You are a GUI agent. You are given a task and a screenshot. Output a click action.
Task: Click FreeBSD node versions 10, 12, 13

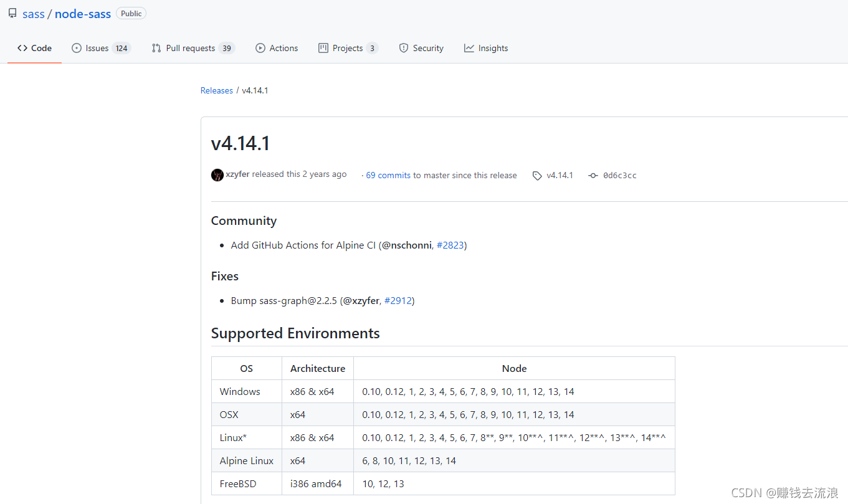[x=515, y=484]
